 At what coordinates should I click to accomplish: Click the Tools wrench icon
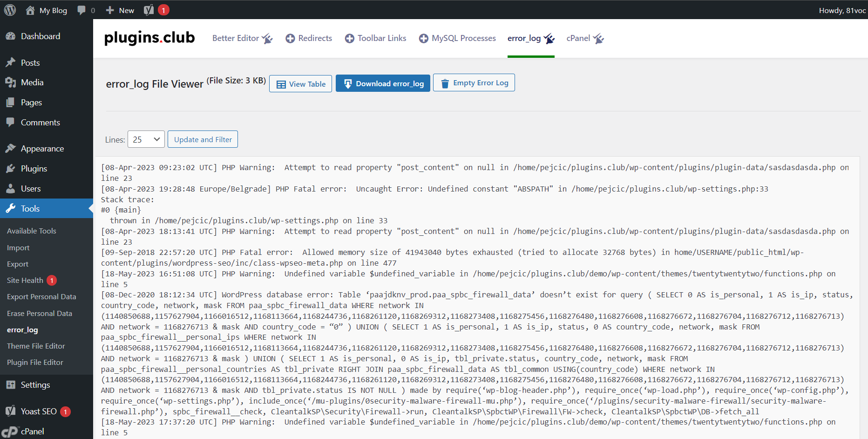[10, 209]
